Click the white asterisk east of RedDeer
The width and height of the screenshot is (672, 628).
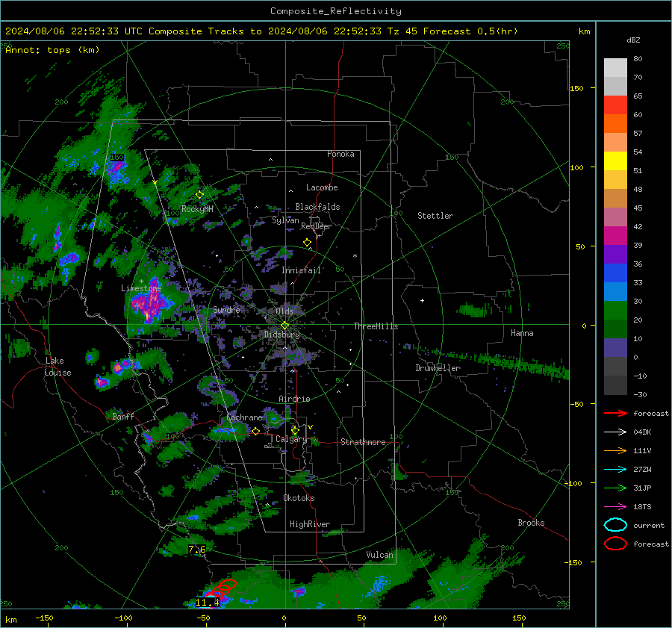tap(355, 256)
